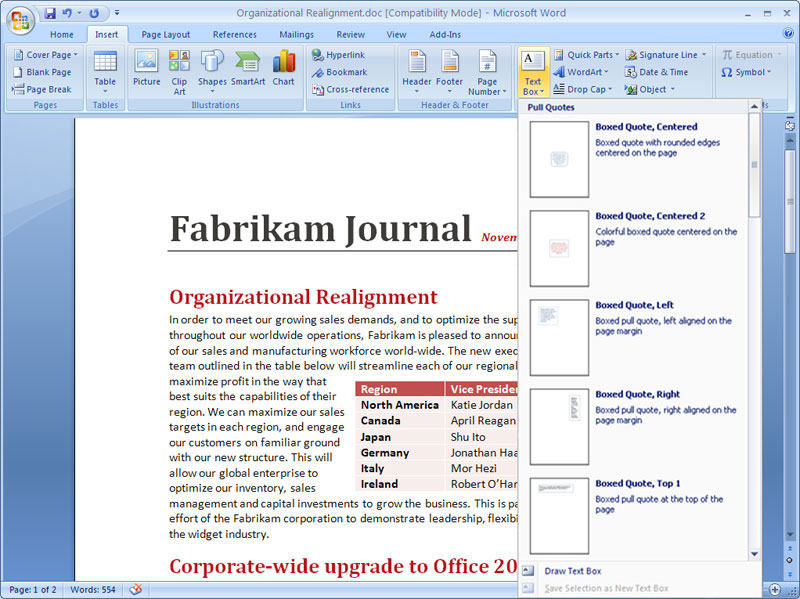
Task: Pick the Boxed Quote, Right preview
Action: (559, 426)
